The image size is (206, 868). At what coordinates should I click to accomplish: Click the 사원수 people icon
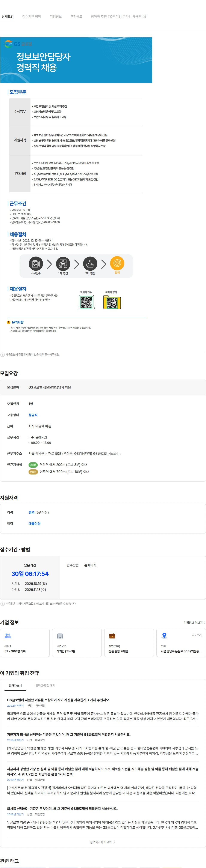(8, 635)
